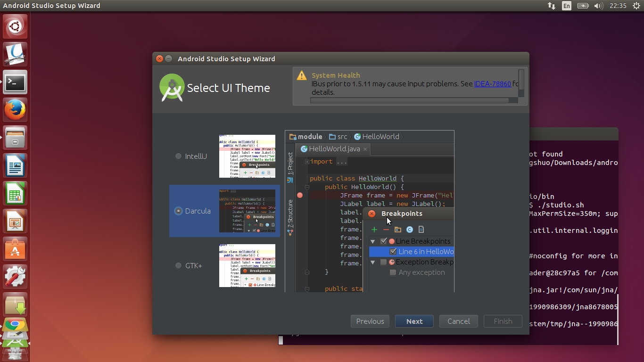This screenshot has height=362, width=644.
Task: Continue with the Next button
Action: point(414,321)
